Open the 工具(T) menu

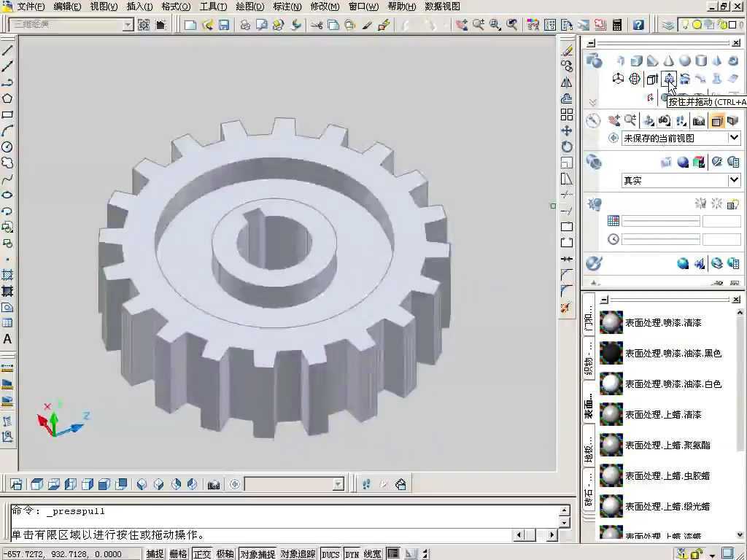[x=214, y=7]
